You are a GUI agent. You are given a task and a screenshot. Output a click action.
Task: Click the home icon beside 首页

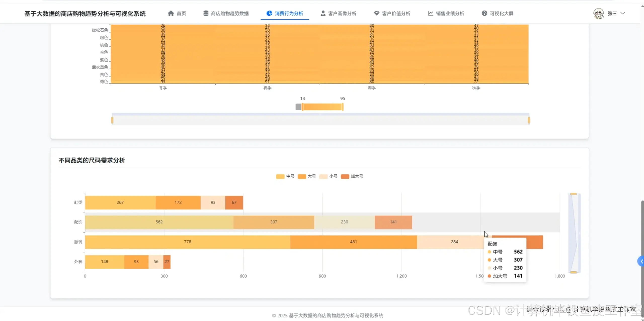pyautogui.click(x=171, y=13)
